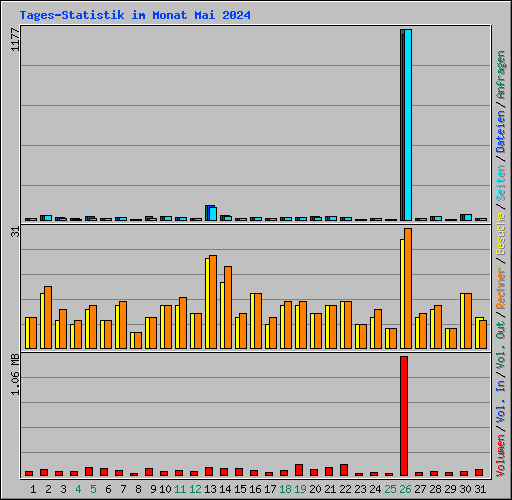Click the '1.06 MB' y-axis label
The width and height of the screenshot is (512, 500).
click(x=15, y=375)
